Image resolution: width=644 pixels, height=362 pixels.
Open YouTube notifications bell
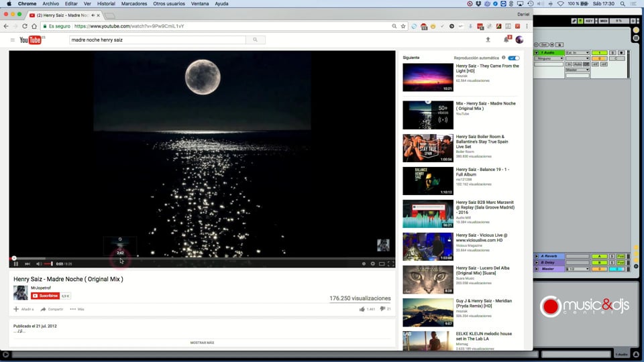506,40
